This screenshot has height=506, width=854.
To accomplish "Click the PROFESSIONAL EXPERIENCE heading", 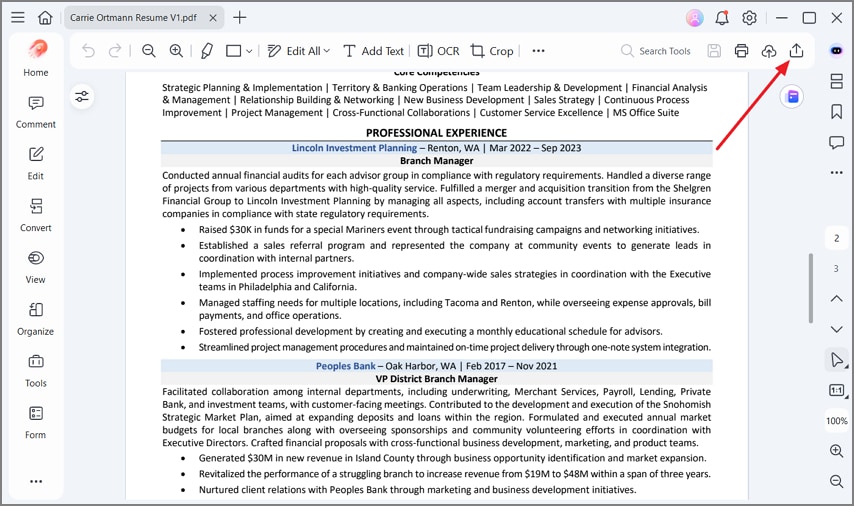I will pyautogui.click(x=436, y=133).
